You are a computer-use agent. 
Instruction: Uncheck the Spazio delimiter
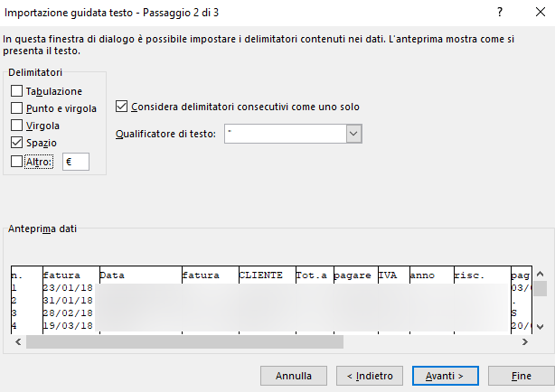[16, 143]
